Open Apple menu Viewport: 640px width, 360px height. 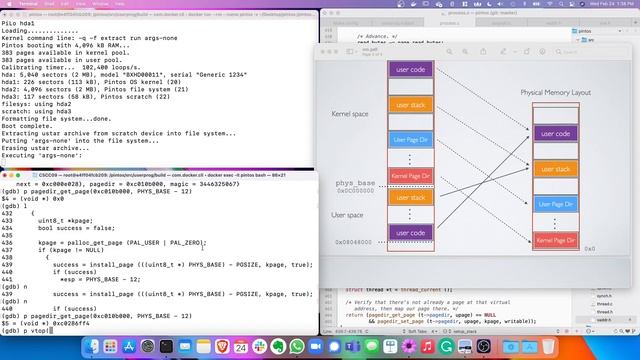9,4
